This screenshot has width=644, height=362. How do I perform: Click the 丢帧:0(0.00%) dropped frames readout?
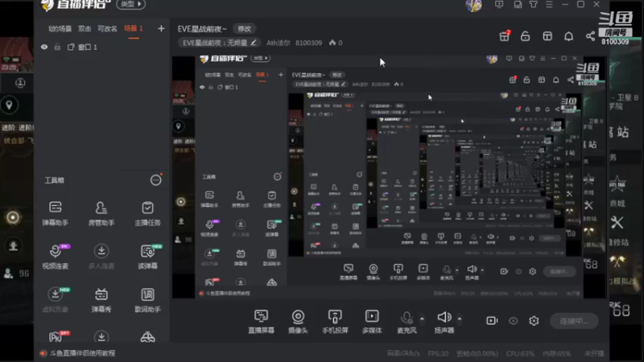click(x=477, y=354)
